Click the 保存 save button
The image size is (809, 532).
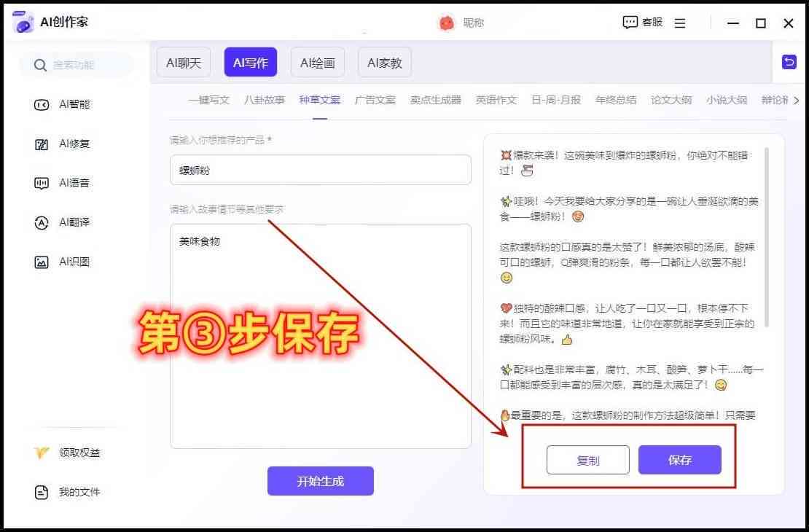(679, 461)
